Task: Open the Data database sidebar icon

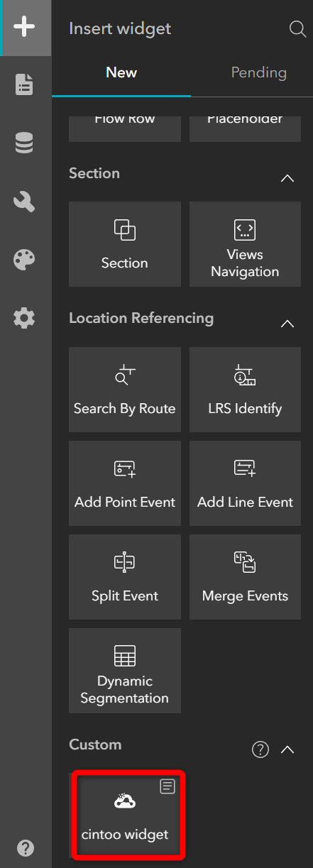Action: [25, 143]
